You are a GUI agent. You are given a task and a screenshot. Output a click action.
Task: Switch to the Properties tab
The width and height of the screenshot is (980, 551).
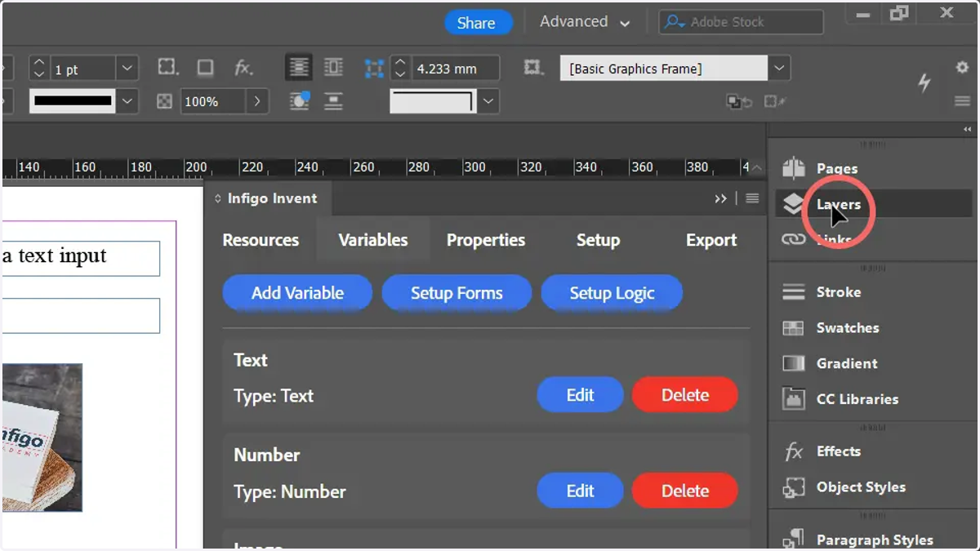point(486,240)
